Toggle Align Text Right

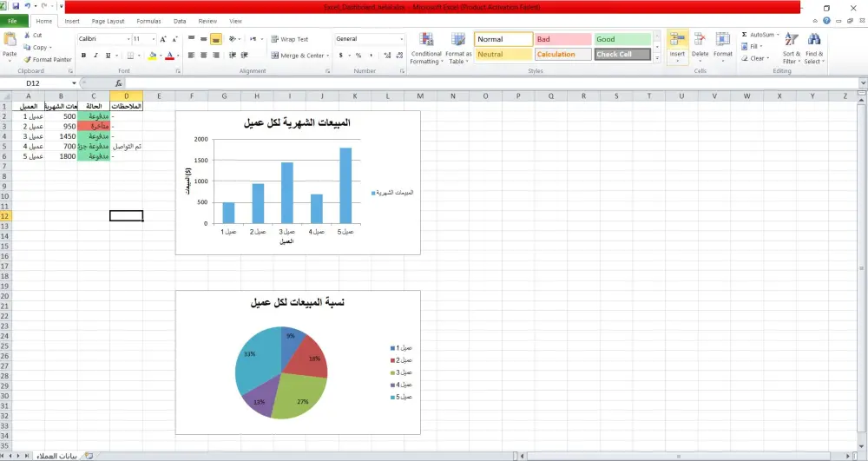[x=216, y=56]
